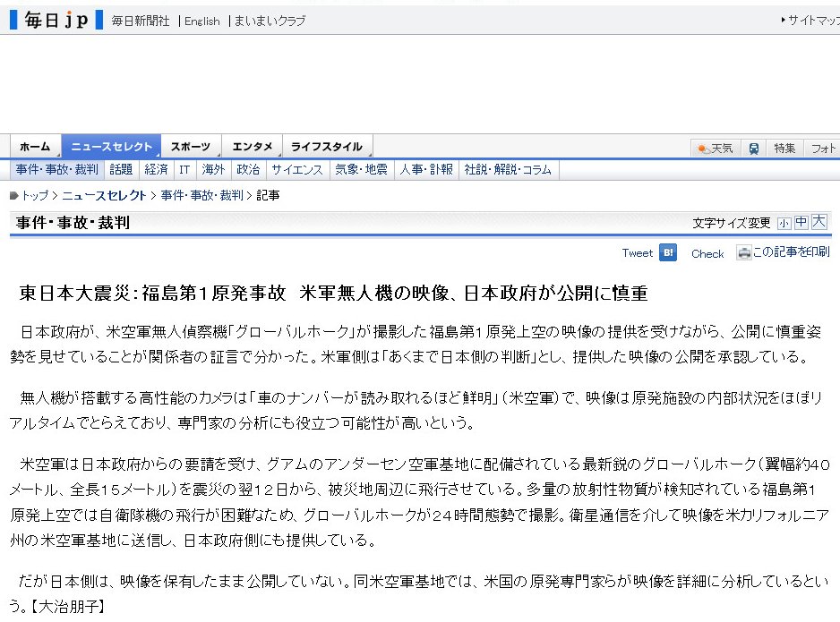Click the printer icon beside この記事を印刷
The image size is (840, 622).
tap(743, 252)
